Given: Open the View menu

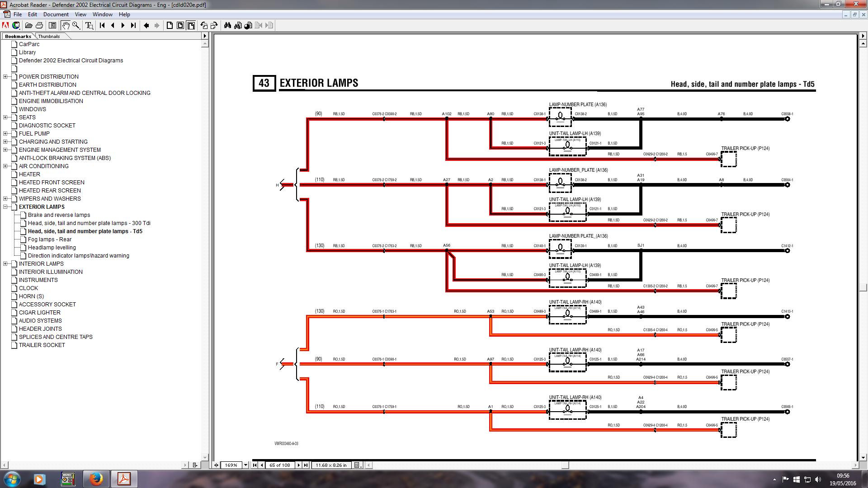Looking at the screenshot, I should coord(80,14).
